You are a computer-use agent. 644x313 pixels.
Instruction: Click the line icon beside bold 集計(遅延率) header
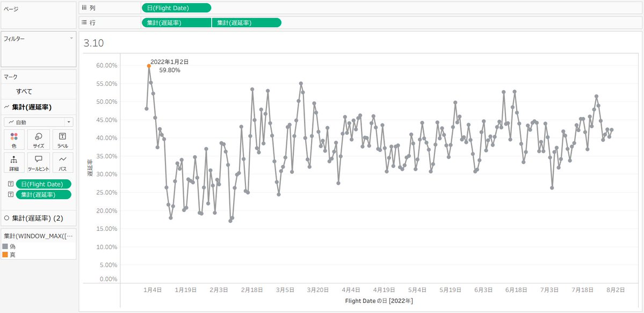coord(6,107)
